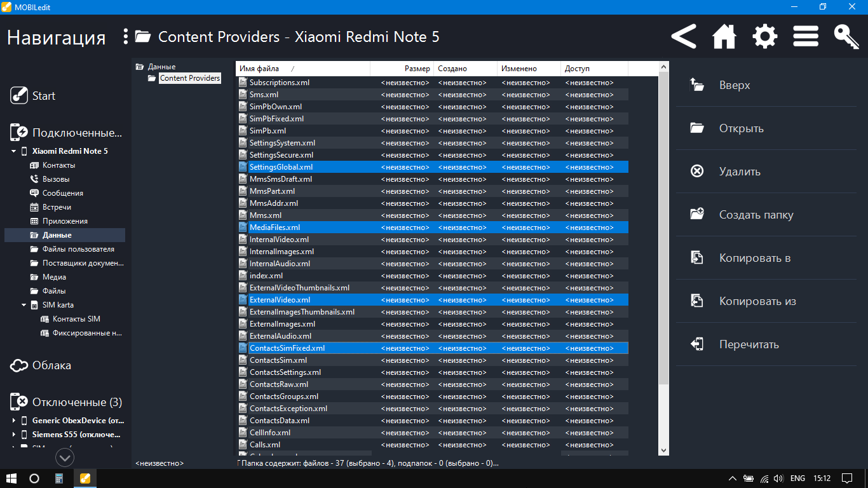Image resolution: width=868 pixels, height=488 pixels.
Task: Click the Start brush icon
Action: [19, 95]
